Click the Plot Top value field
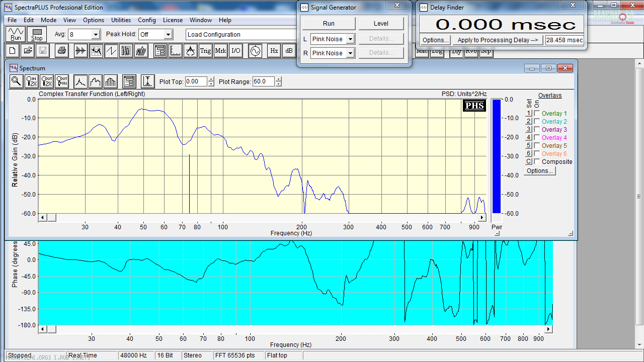The height and width of the screenshot is (362, 644). pos(196,81)
